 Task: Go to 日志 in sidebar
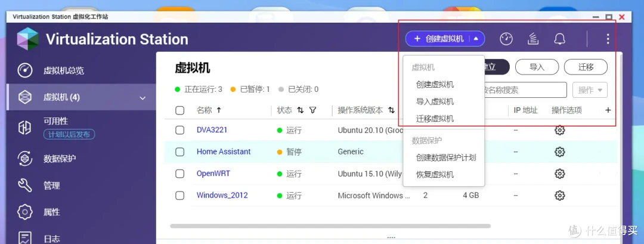pyautogui.click(x=52, y=239)
